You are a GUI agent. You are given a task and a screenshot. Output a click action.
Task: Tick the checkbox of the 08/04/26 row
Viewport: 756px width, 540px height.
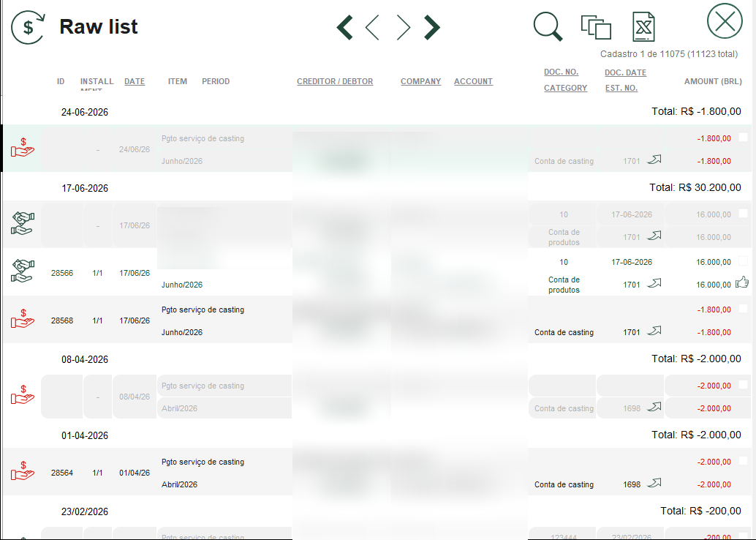pyautogui.click(x=743, y=385)
